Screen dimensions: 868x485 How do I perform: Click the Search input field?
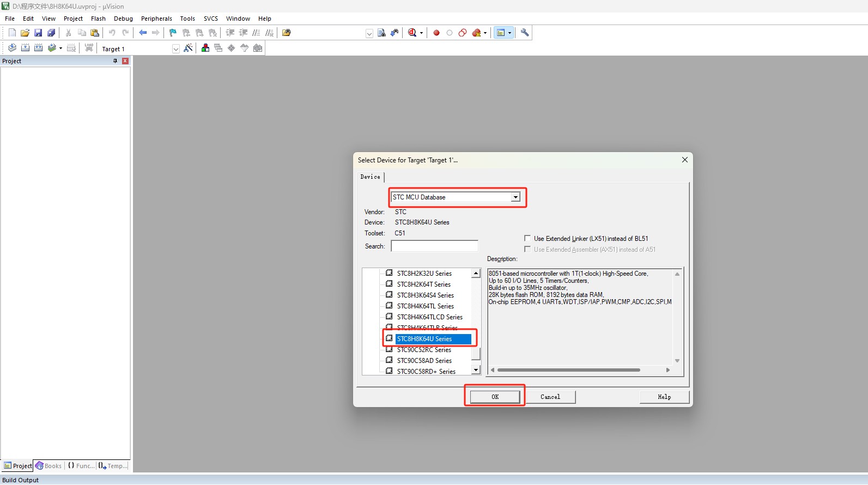pos(434,246)
